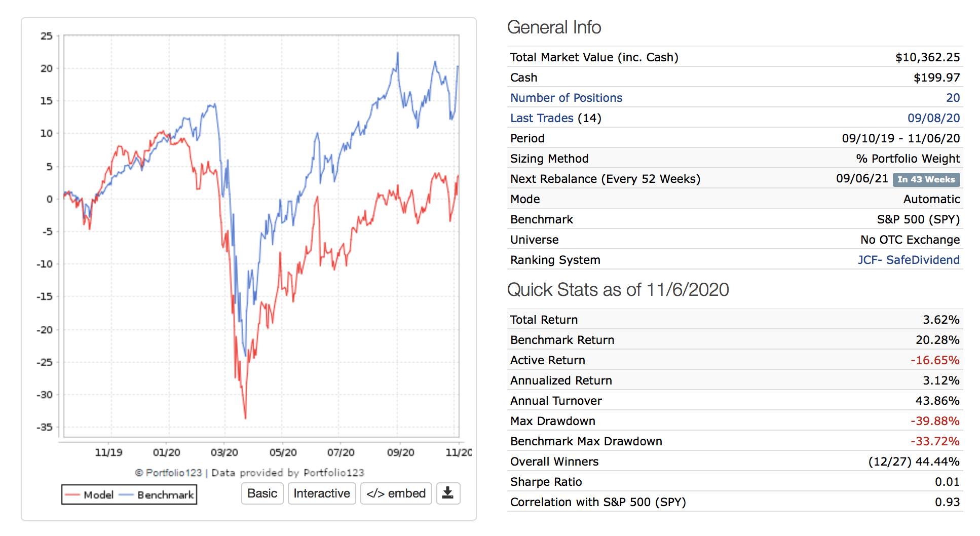980x536 pixels.
Task: Click the Model legend label
Action: (98, 495)
